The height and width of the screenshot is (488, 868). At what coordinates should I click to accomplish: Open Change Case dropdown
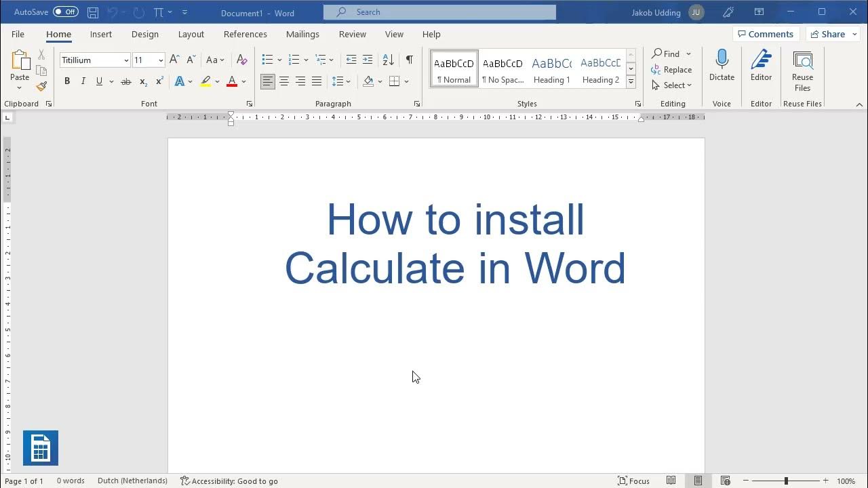215,60
